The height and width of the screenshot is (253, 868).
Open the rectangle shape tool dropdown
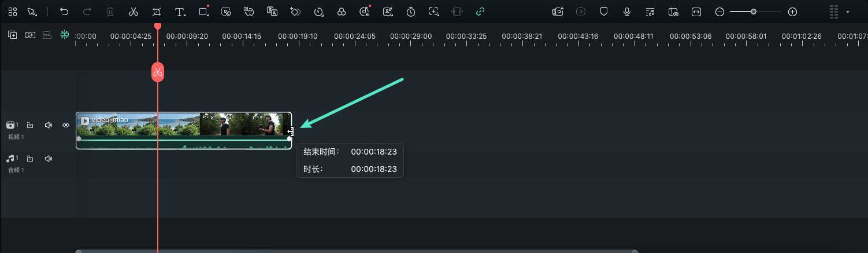click(x=203, y=11)
